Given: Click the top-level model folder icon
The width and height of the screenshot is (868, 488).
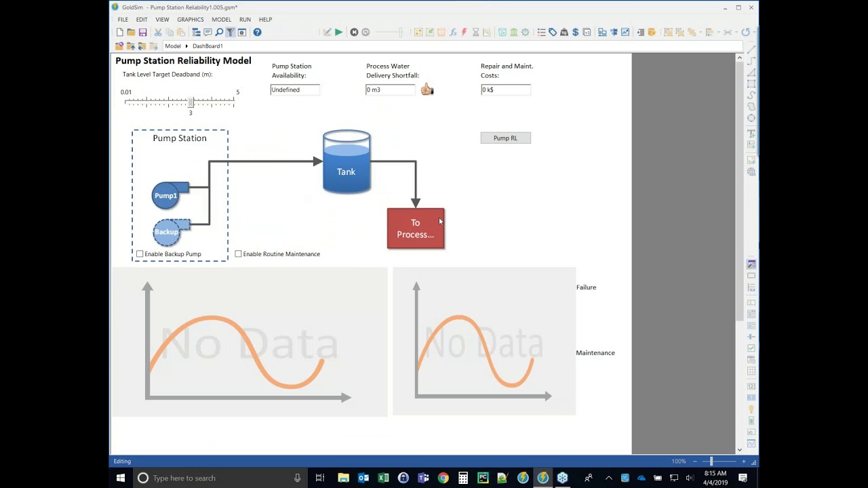Looking at the screenshot, I should pyautogui.click(x=119, y=46).
